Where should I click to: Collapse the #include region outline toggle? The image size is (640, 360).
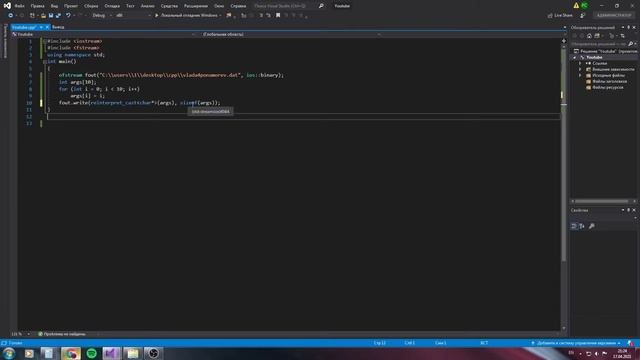(x=44, y=41)
